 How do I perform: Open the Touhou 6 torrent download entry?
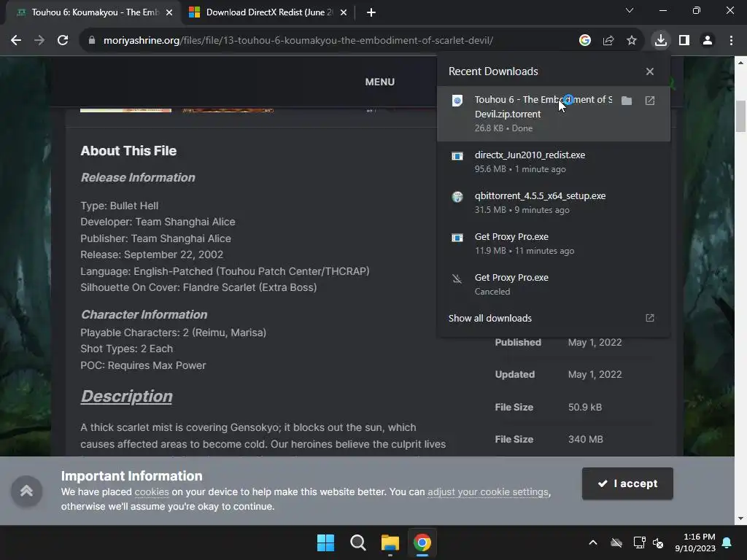click(x=554, y=113)
